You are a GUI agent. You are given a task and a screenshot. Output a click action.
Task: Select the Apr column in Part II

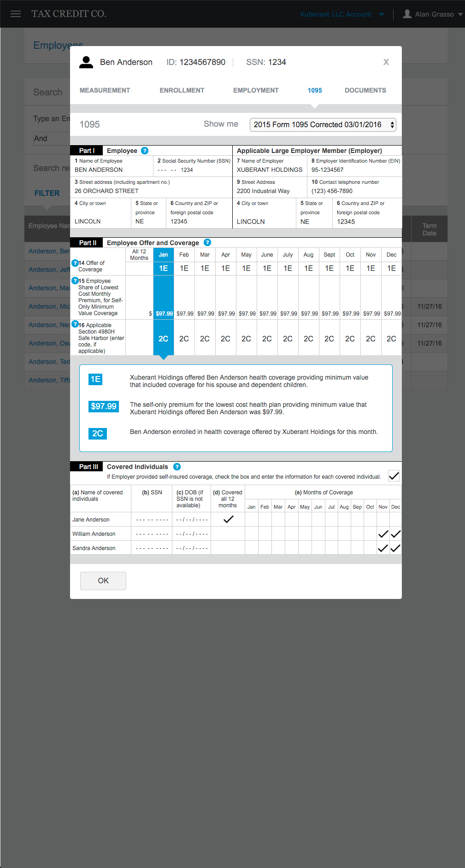tap(226, 255)
